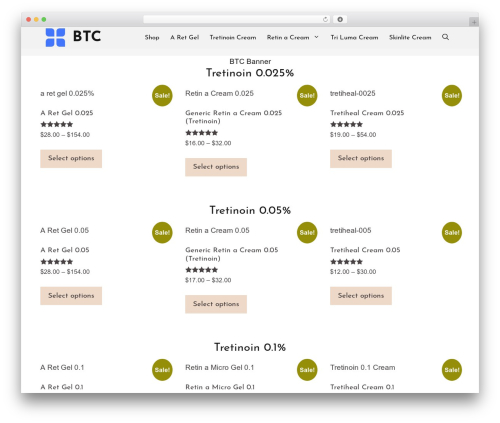500x423 pixels.
Task: Select options for Tretiheal Cream 0.05
Action: [361, 296]
